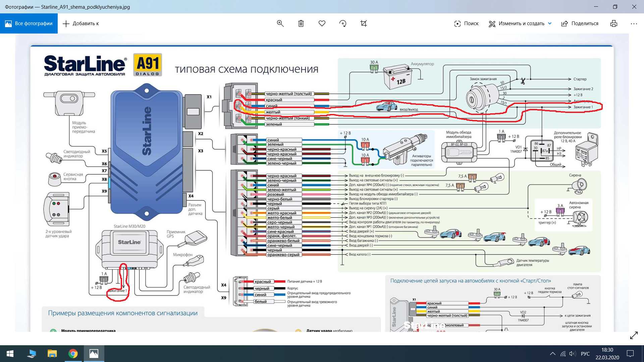Image resolution: width=644 pixels, height=362 pixels.
Task: Open the volume speaker tray icon
Action: tap(573, 354)
